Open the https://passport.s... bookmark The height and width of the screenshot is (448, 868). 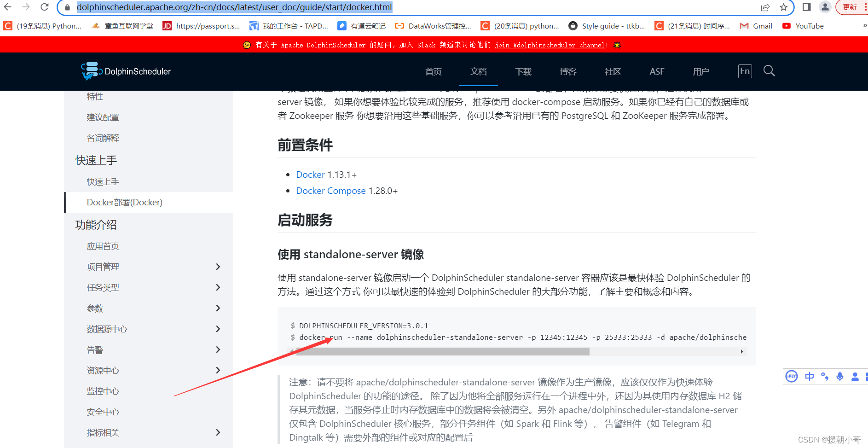(x=201, y=26)
